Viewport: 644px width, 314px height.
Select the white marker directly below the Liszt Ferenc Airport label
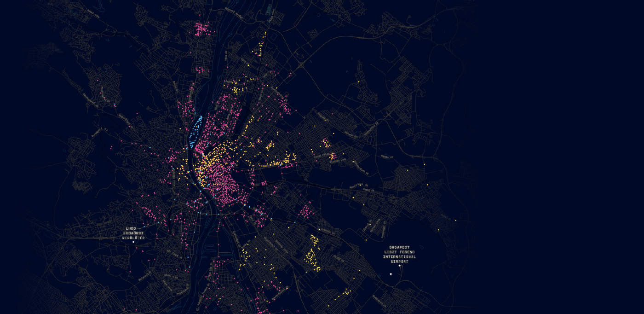[399, 266]
